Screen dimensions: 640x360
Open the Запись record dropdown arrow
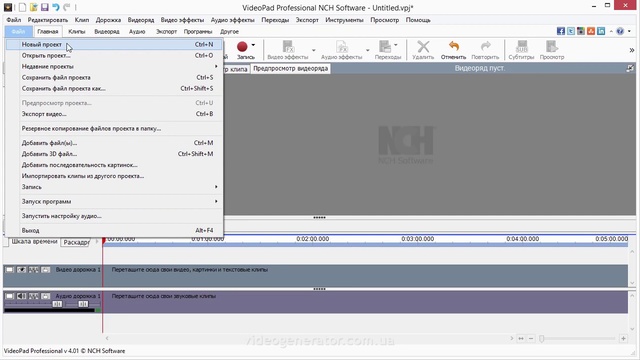coord(253,45)
